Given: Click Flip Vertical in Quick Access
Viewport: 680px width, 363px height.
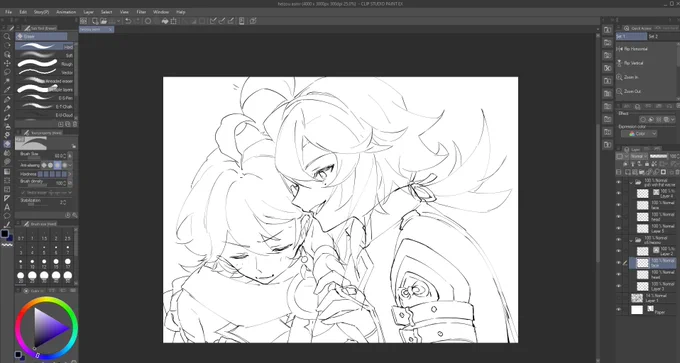Looking at the screenshot, I should pyautogui.click(x=634, y=63).
